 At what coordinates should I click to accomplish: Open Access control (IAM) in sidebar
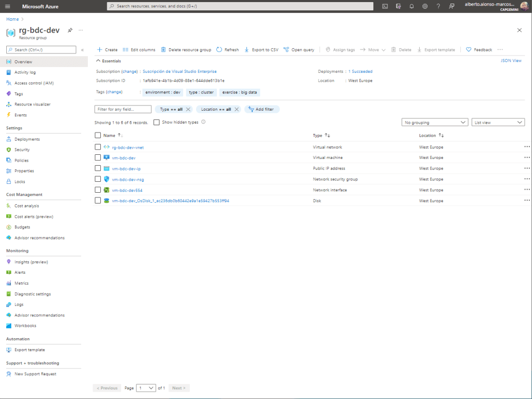pyautogui.click(x=34, y=83)
